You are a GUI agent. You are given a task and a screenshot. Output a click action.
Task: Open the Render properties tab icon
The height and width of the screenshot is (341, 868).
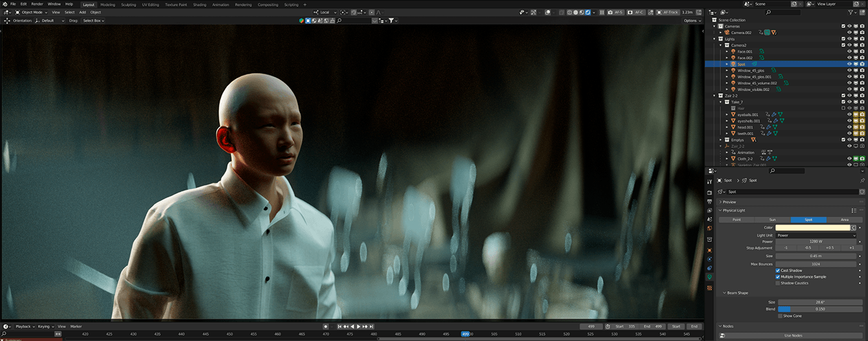[x=710, y=192]
